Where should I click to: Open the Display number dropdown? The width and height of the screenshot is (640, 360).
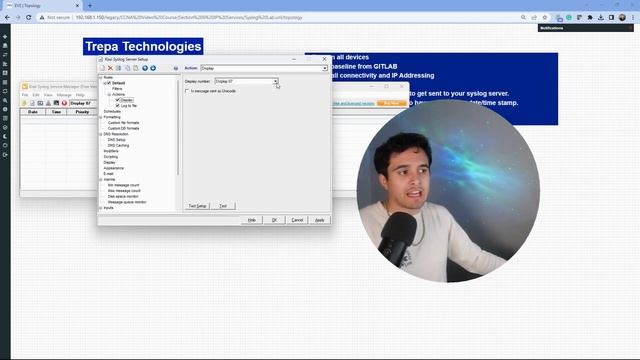(x=276, y=81)
